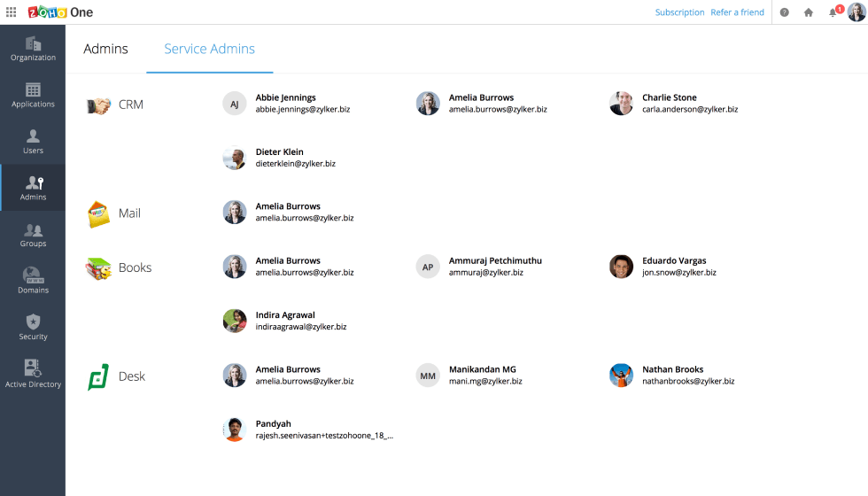Click Indira Agrawal's profile photo
The height and width of the screenshot is (496, 868).
[x=235, y=321]
